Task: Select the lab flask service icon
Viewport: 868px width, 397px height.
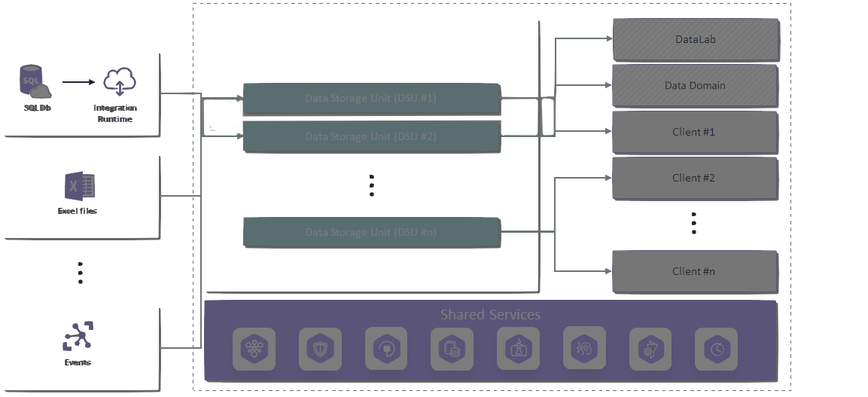Action: 518,348
